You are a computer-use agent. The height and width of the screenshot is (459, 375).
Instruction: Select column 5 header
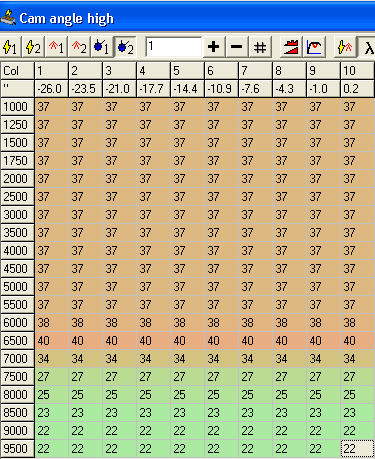[188, 71]
